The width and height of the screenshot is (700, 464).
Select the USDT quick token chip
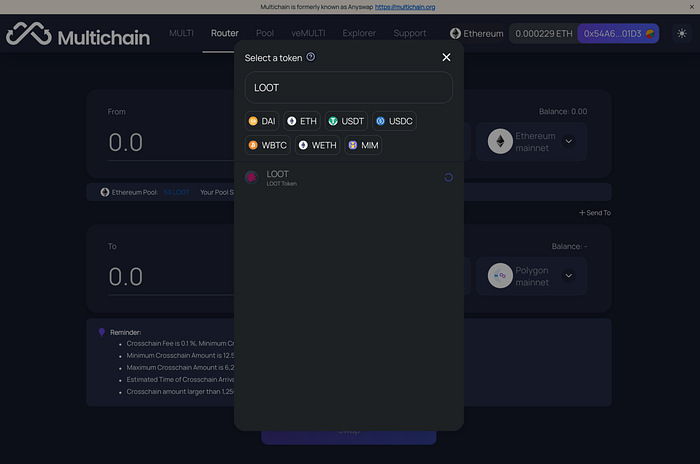coord(346,121)
